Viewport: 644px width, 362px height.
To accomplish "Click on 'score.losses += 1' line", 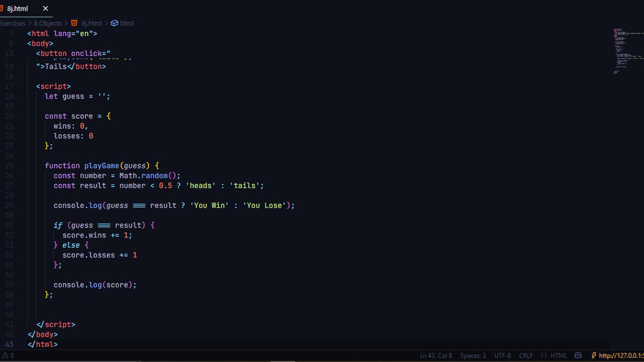I will pyautogui.click(x=100, y=255).
